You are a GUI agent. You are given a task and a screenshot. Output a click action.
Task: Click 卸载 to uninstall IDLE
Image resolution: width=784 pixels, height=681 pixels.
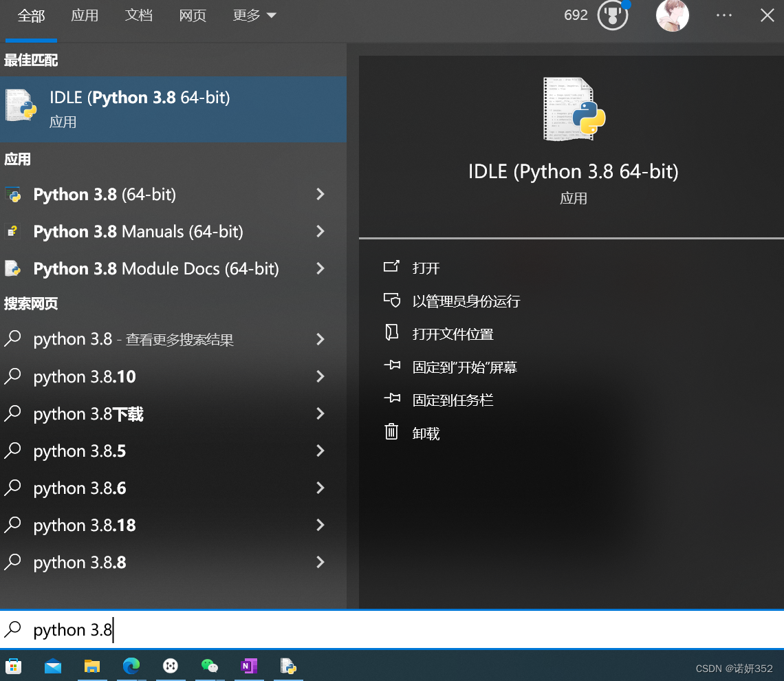(426, 433)
